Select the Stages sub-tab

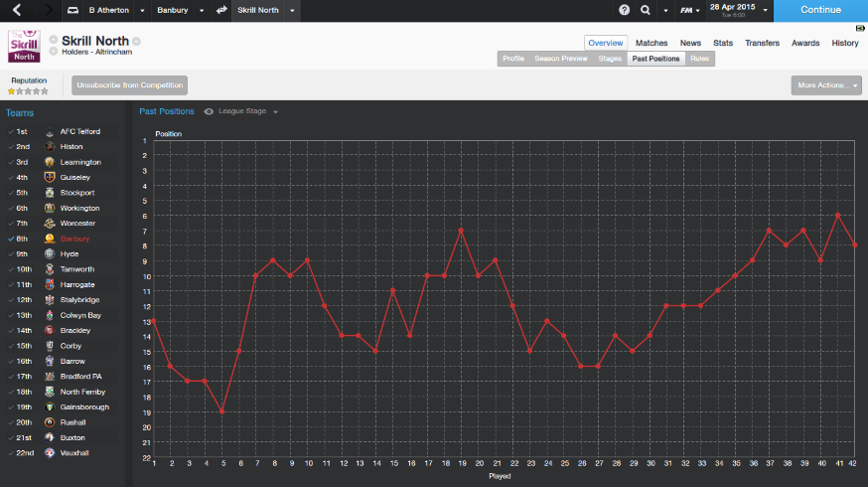pyautogui.click(x=610, y=59)
